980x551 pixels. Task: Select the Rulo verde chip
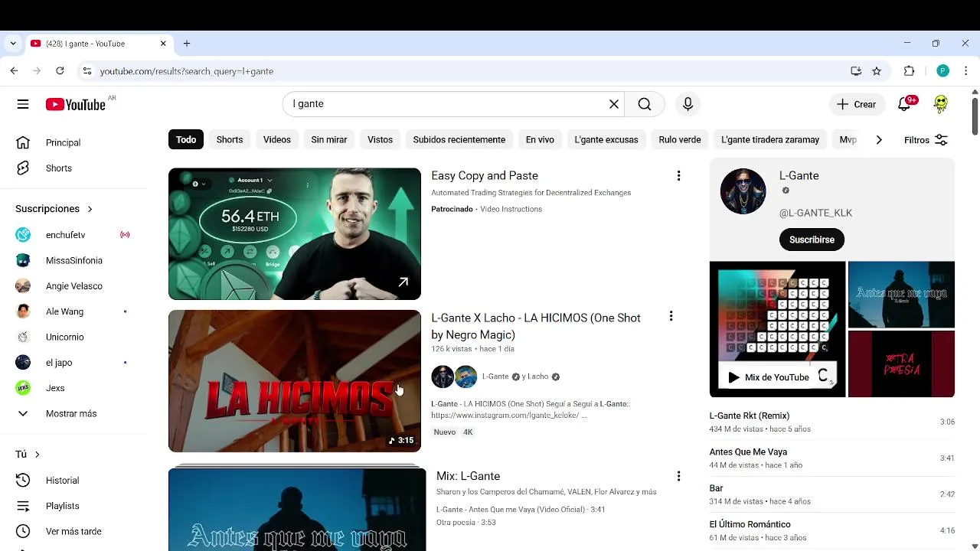coord(680,139)
